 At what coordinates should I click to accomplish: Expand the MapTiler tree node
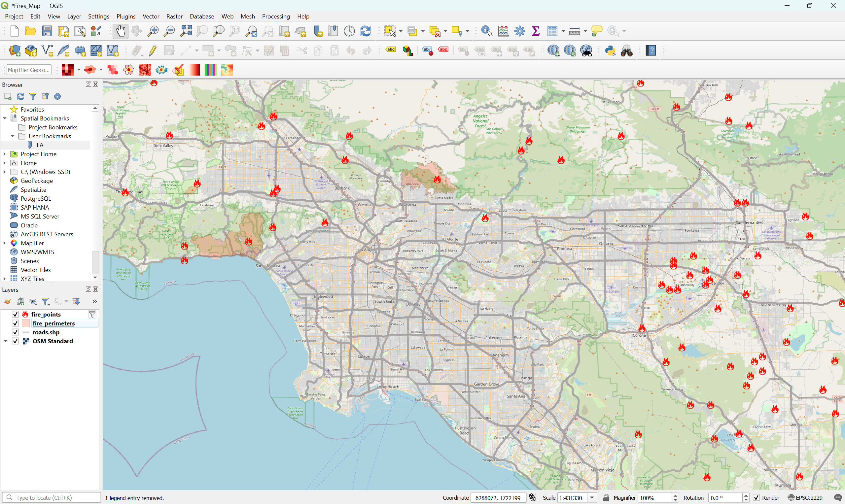click(x=5, y=243)
